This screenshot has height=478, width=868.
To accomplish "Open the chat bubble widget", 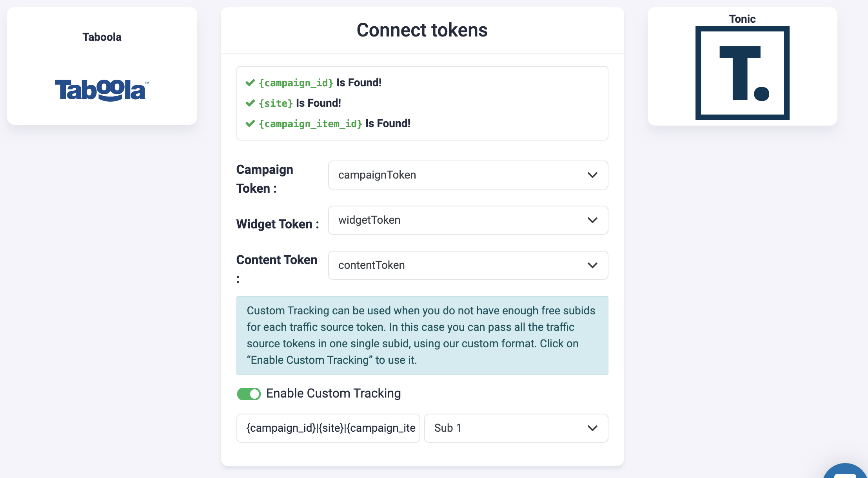I will (x=845, y=472).
